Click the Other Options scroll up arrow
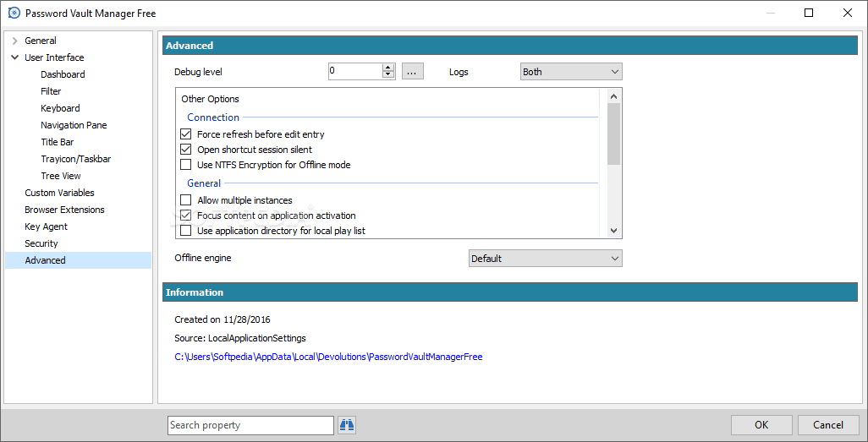The height and width of the screenshot is (442, 868). click(x=613, y=96)
